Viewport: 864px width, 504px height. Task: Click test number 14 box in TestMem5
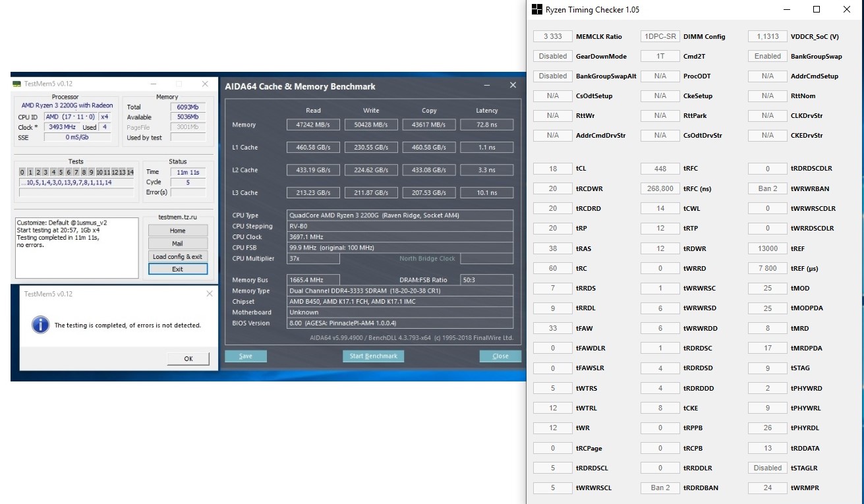[x=130, y=172]
